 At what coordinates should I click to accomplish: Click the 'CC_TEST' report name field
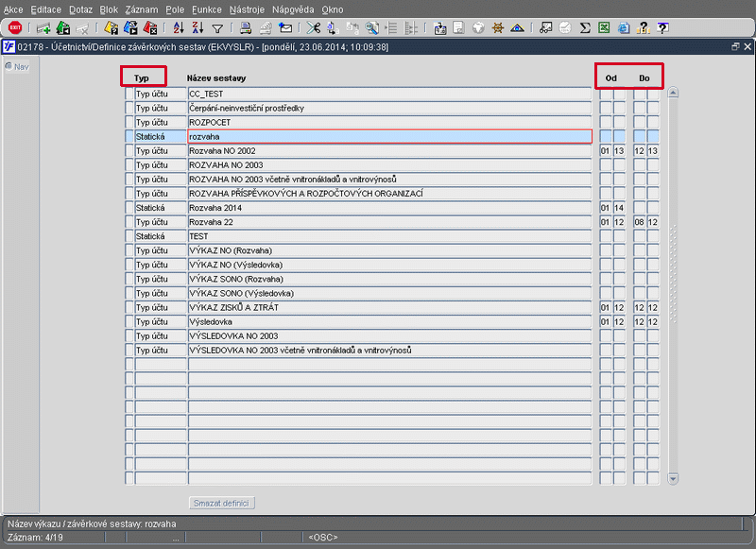point(389,94)
